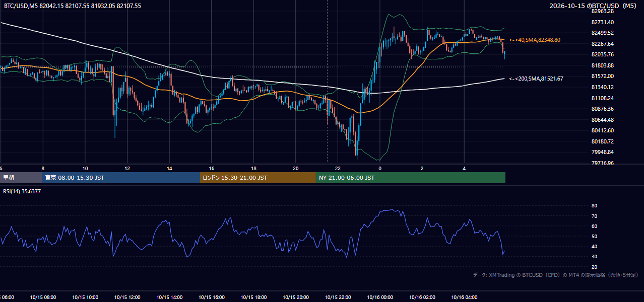Click the 10/16 00:00 date axis label
The height and width of the screenshot is (302, 644).
pyautogui.click(x=380, y=297)
